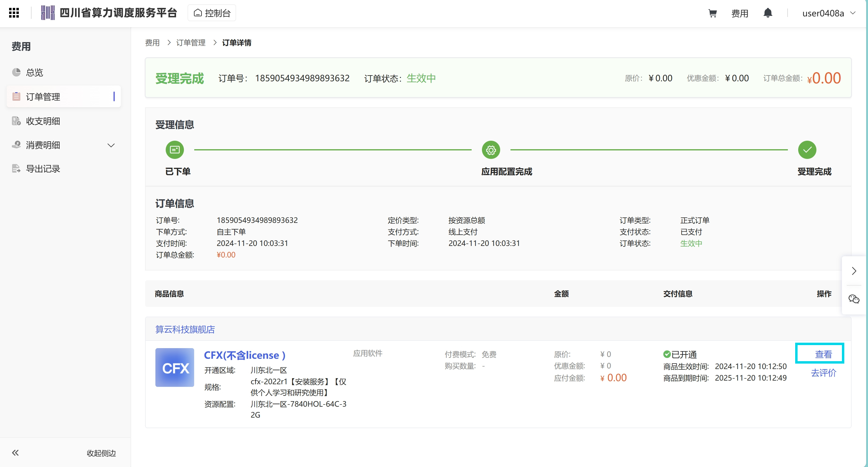The width and height of the screenshot is (868, 467).
Task: Click the 导出记录 export icon
Action: [x=16, y=169]
